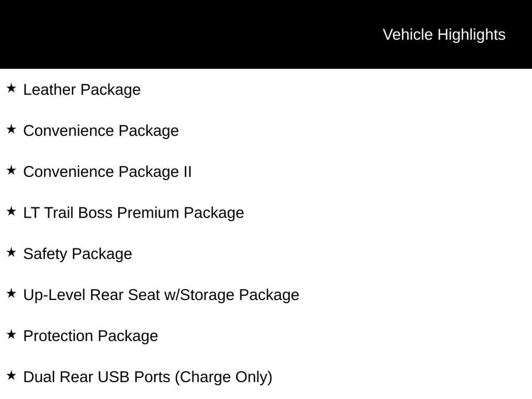Click the "(Charge Only)" parenthetical text
This screenshot has height=399, width=532.
(223, 377)
